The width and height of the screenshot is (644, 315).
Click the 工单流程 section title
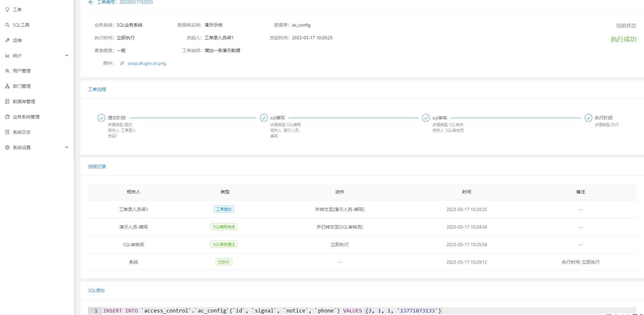pyautogui.click(x=97, y=89)
